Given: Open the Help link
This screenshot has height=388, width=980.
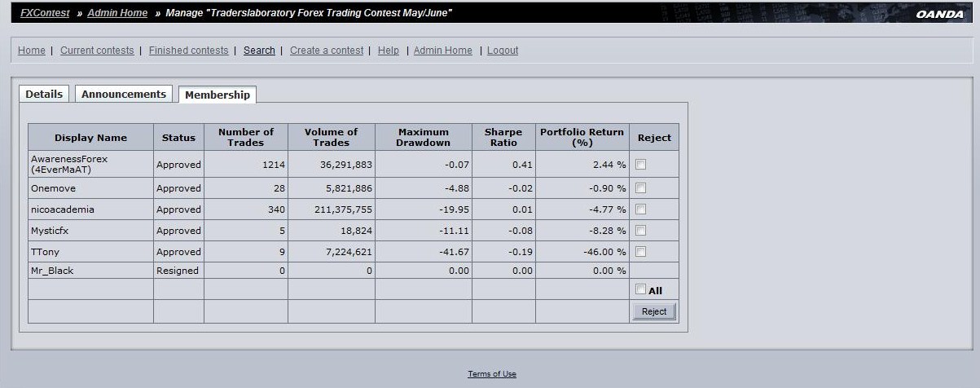Looking at the screenshot, I should click(x=389, y=51).
